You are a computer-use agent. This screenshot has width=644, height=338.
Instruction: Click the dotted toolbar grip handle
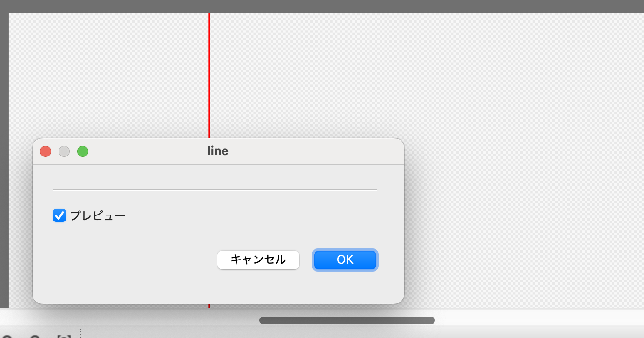[80, 333]
